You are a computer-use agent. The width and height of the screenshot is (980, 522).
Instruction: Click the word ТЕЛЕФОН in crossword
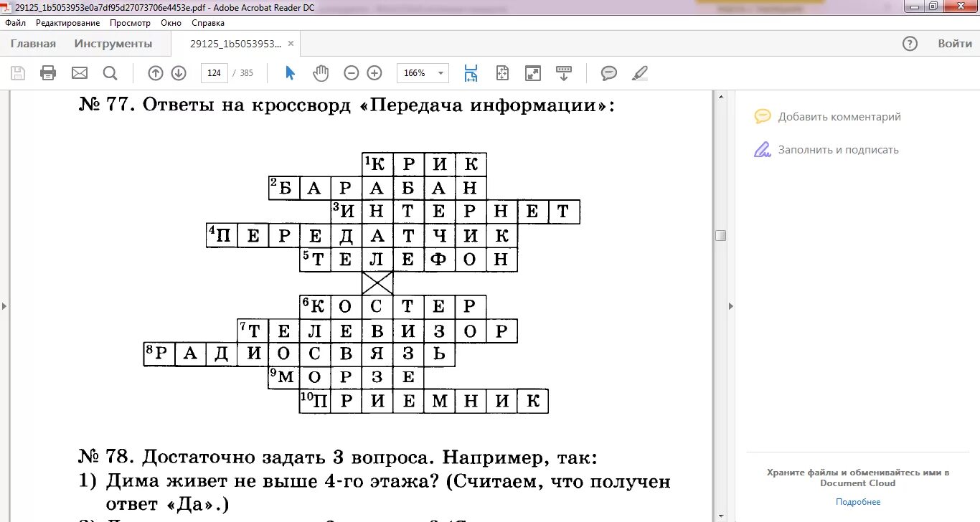coord(408,259)
